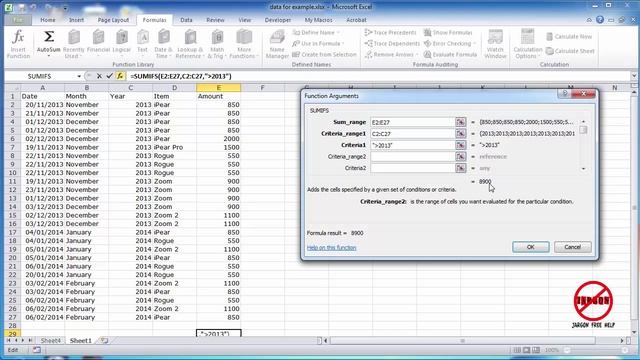Viewport: 640px width, 360px height.
Task: Collapse dialog for Criteria_range1 reference
Action: point(460,133)
